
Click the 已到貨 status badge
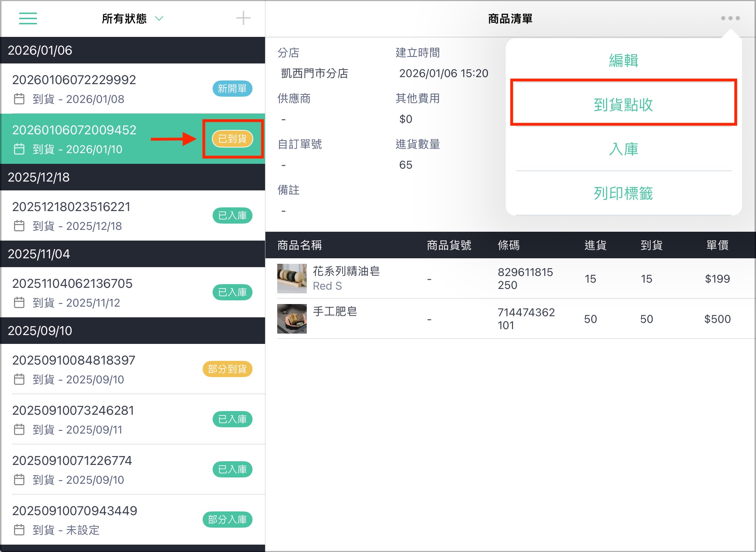233,139
